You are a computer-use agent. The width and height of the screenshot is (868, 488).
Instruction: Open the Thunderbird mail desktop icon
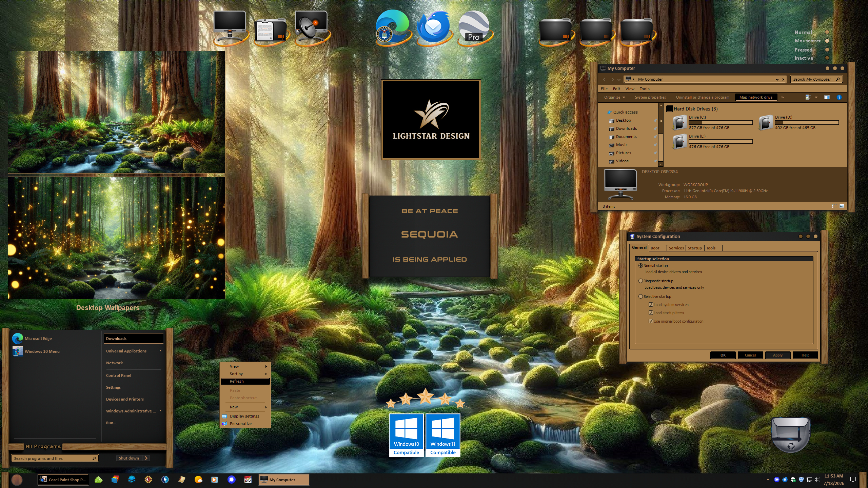[x=434, y=28]
